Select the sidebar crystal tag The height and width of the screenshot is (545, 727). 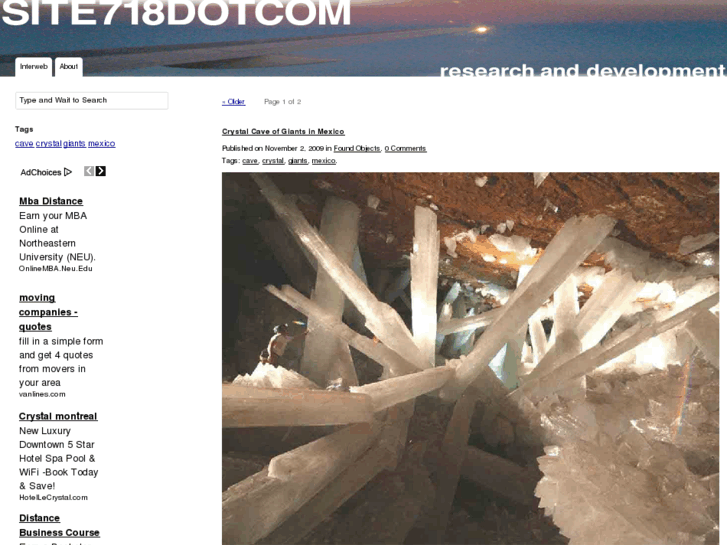[49, 143]
